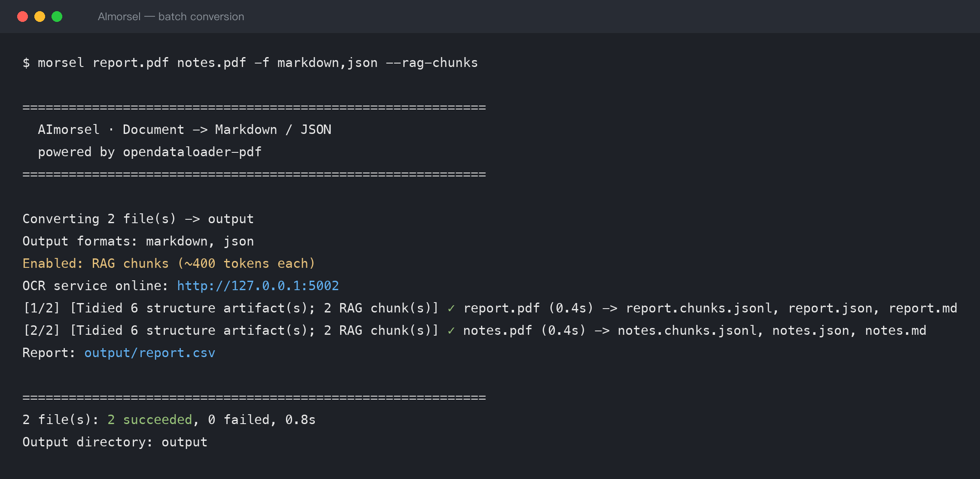The image size is (980, 479).
Task: Click the 'Output directory: output' line
Action: tap(115, 442)
